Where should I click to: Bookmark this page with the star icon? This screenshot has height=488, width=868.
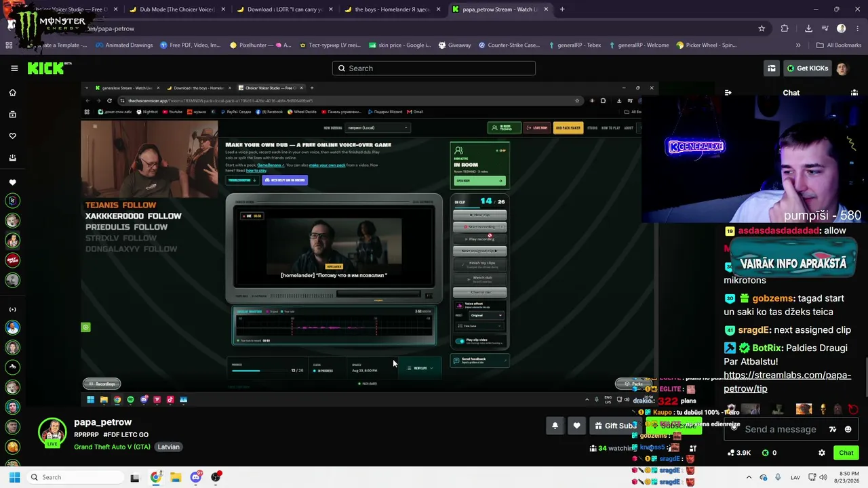[x=762, y=28]
